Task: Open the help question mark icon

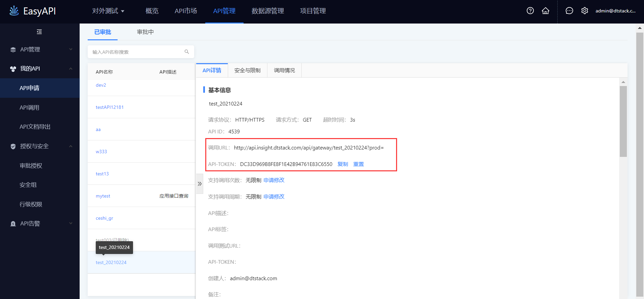Action: pyautogui.click(x=530, y=11)
